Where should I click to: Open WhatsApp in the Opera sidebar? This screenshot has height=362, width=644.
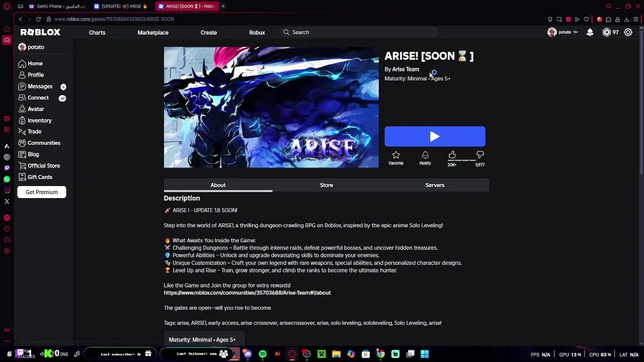point(7,179)
